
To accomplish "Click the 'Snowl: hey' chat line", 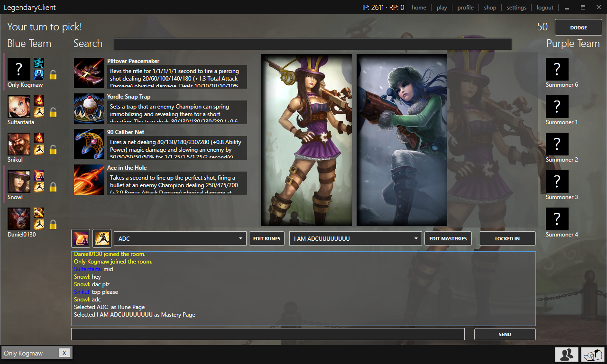I will [88, 277].
